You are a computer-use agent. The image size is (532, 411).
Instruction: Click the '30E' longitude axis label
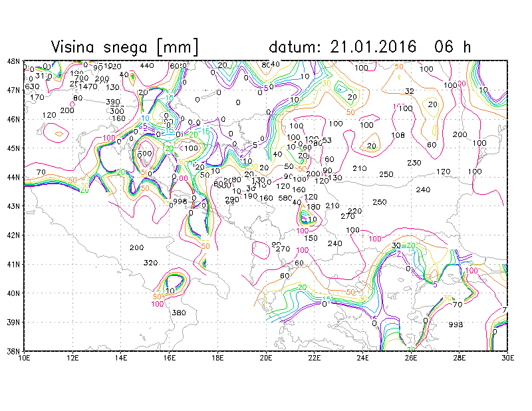click(507, 358)
